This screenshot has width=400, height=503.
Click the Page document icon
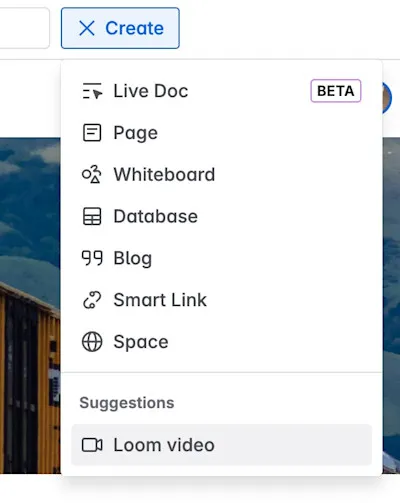(92, 133)
